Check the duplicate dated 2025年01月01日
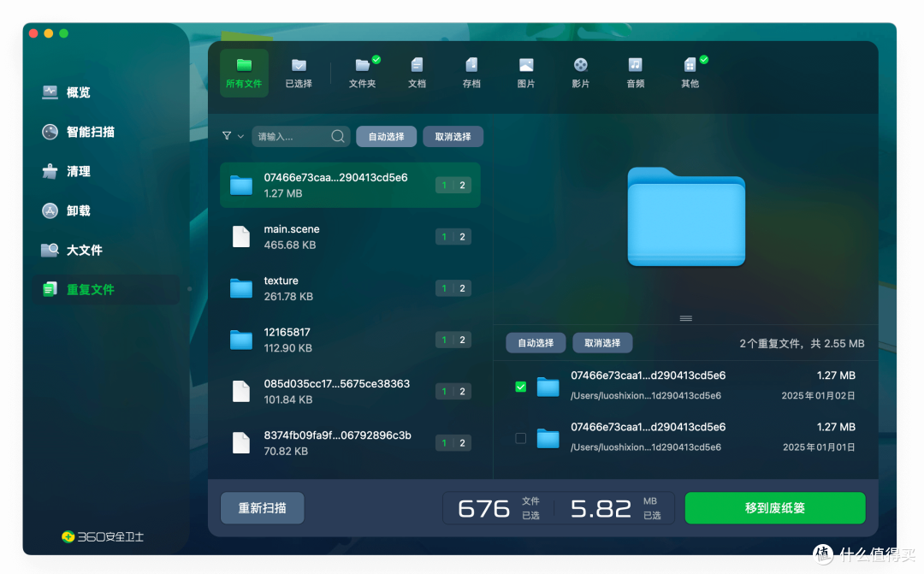924x574 pixels. click(520, 438)
